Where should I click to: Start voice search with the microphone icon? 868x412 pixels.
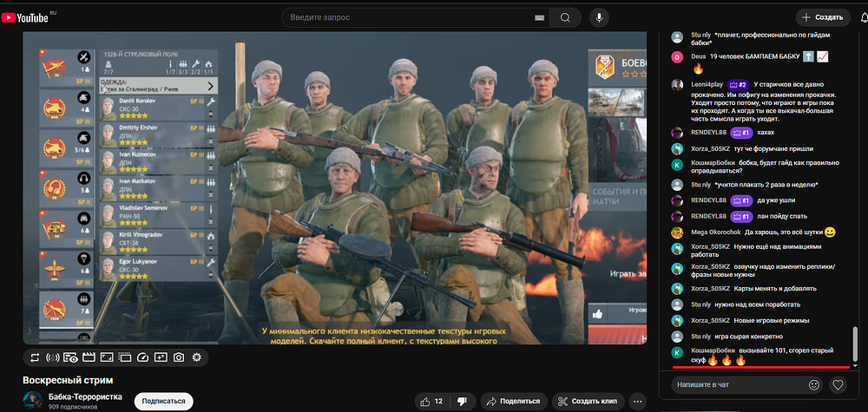[599, 17]
